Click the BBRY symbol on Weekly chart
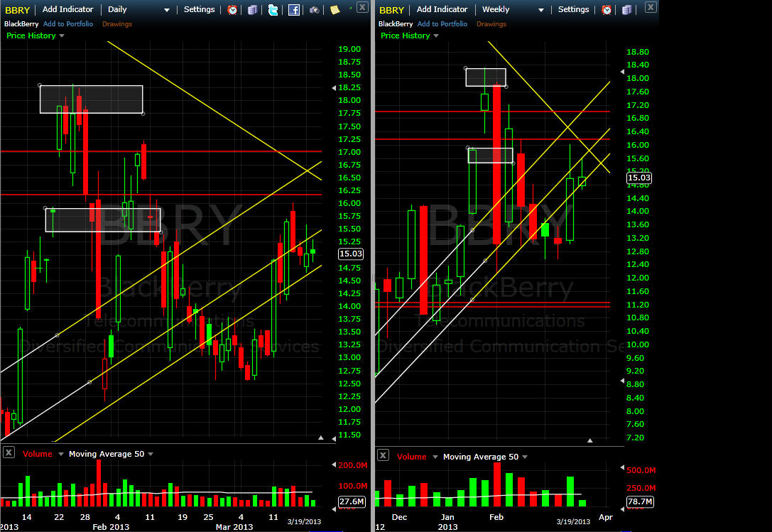The height and width of the screenshot is (532, 772). (x=391, y=10)
